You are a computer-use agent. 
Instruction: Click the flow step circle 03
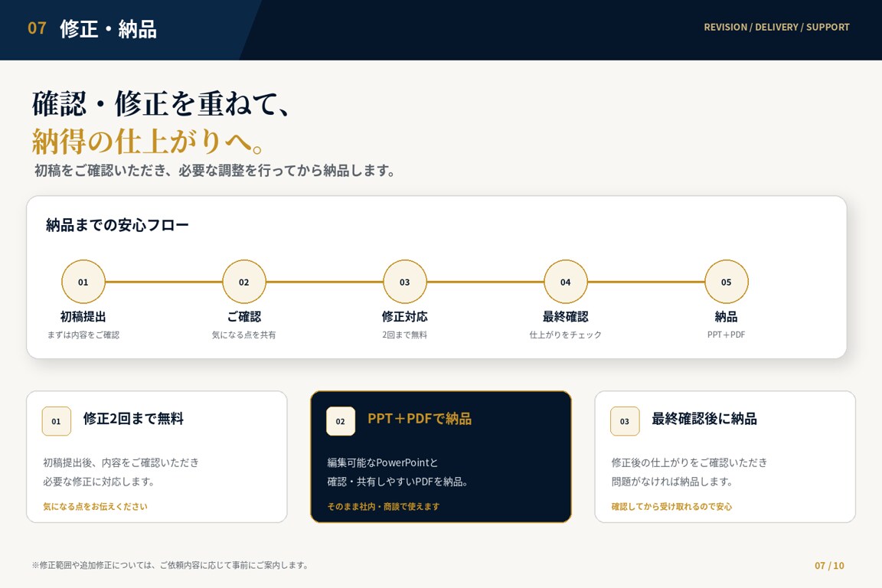(405, 282)
